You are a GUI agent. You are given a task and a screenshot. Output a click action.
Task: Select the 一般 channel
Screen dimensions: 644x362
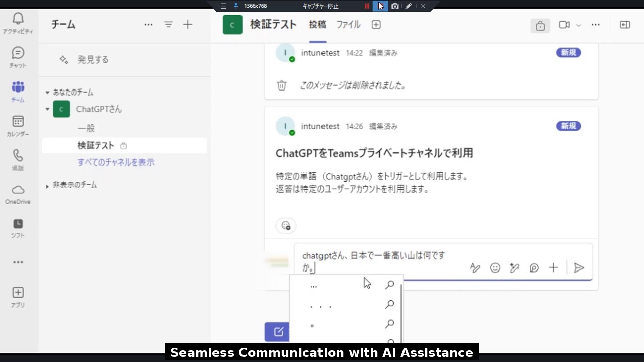[x=86, y=128]
